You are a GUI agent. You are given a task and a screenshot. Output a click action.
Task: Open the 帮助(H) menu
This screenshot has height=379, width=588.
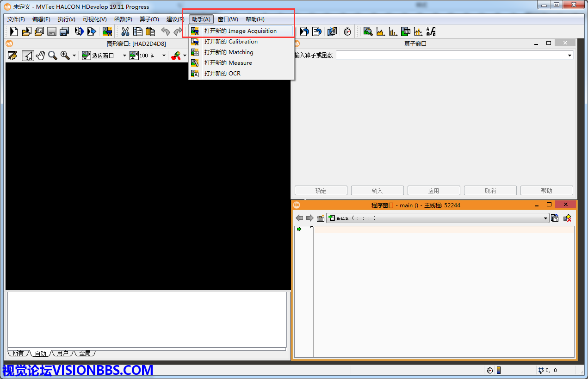255,19
